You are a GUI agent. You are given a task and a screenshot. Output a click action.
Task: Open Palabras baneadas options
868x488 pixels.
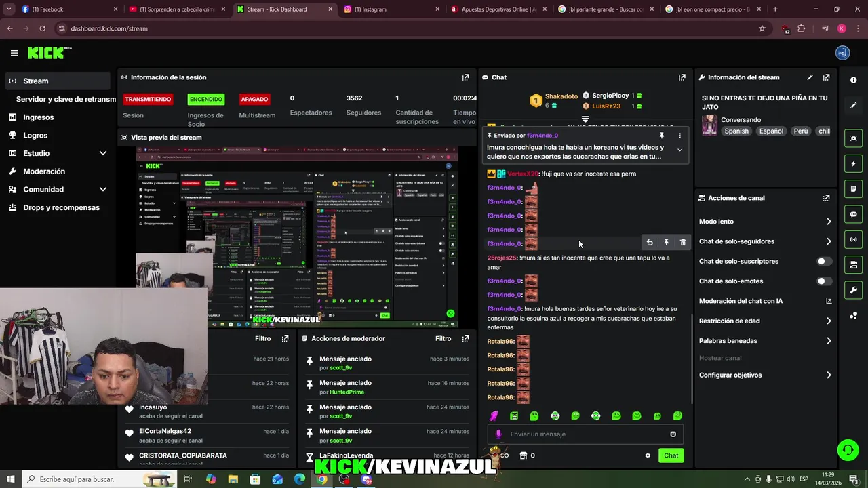pyautogui.click(x=765, y=341)
